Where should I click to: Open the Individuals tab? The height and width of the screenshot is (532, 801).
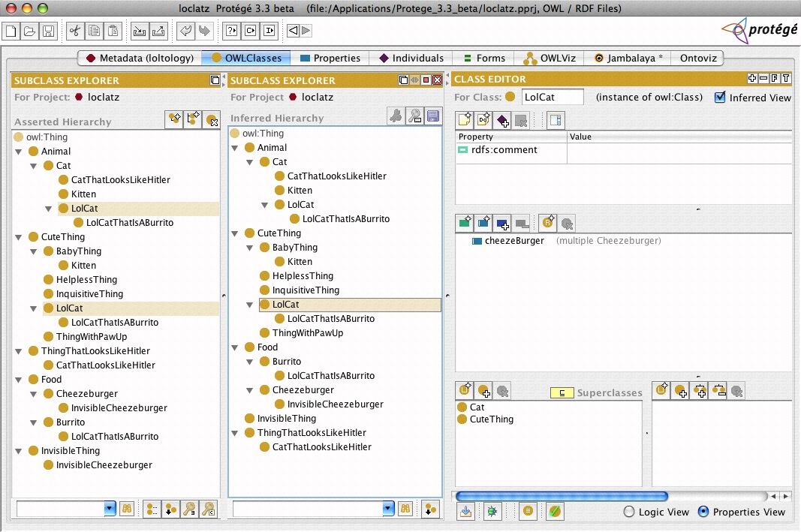411,59
